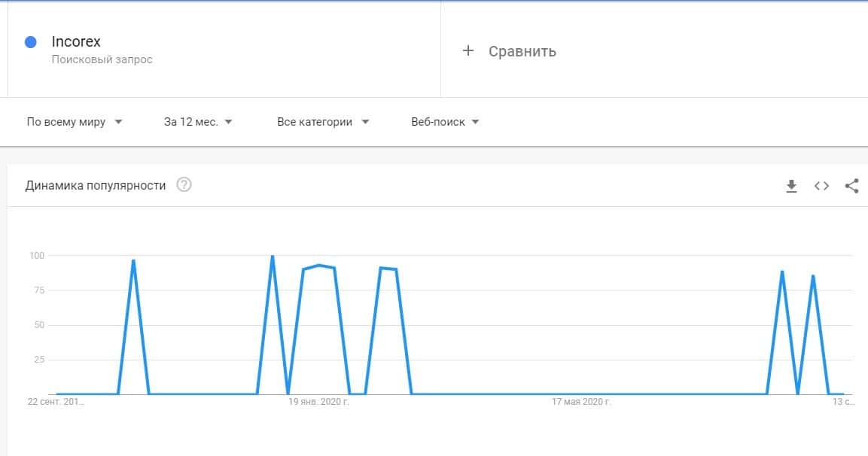Image resolution: width=868 pixels, height=456 pixels.
Task: Click the Сравнить compare button
Action: tap(522, 51)
